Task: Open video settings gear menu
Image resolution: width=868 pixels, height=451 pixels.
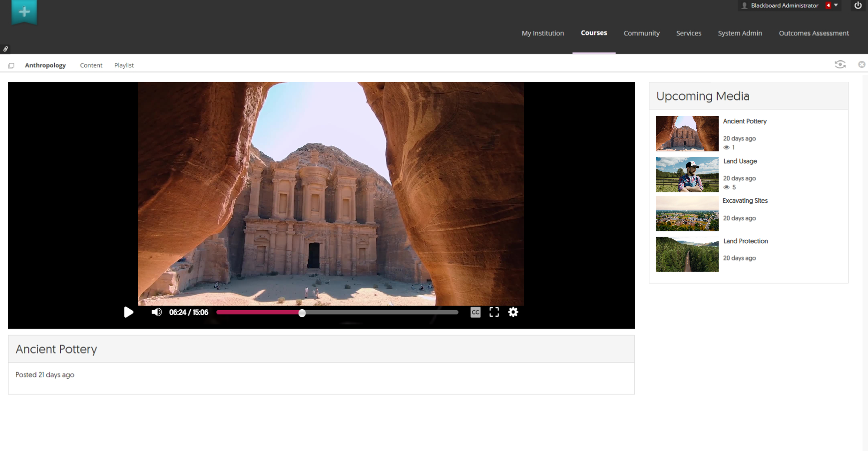Action: click(513, 312)
